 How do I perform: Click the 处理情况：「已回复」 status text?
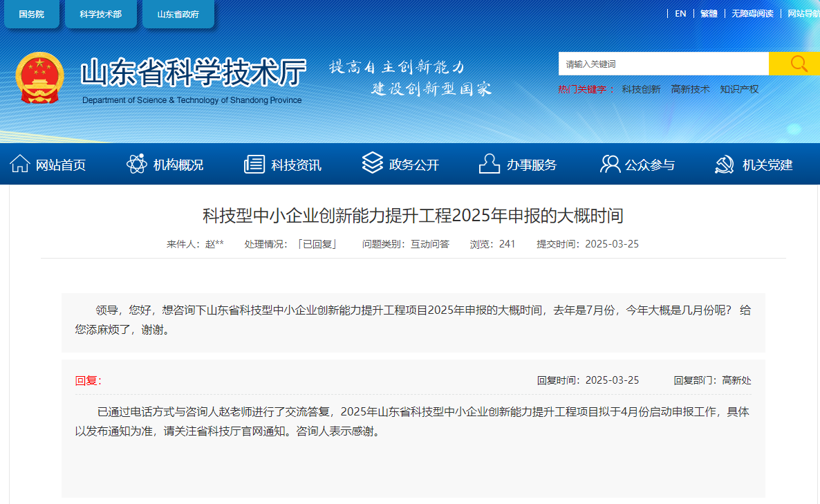(291, 244)
